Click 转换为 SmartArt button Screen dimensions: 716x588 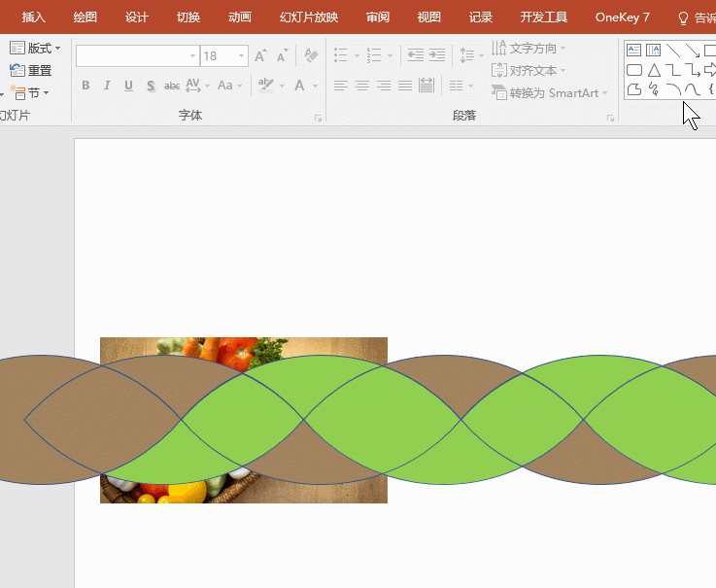coord(549,93)
